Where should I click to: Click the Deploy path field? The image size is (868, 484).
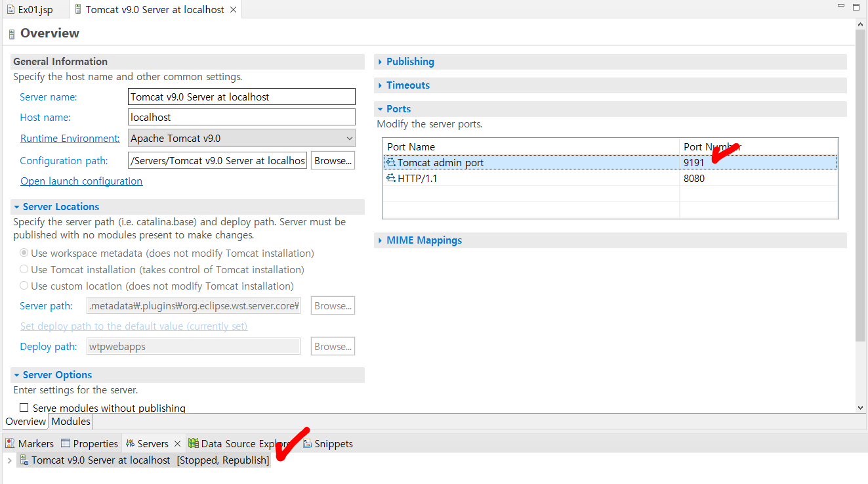pos(194,346)
